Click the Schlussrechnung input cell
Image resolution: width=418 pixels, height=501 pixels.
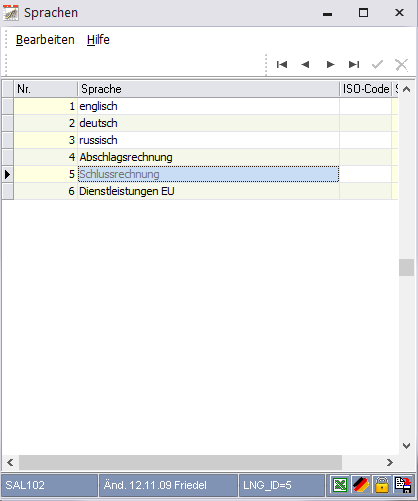tap(208, 174)
